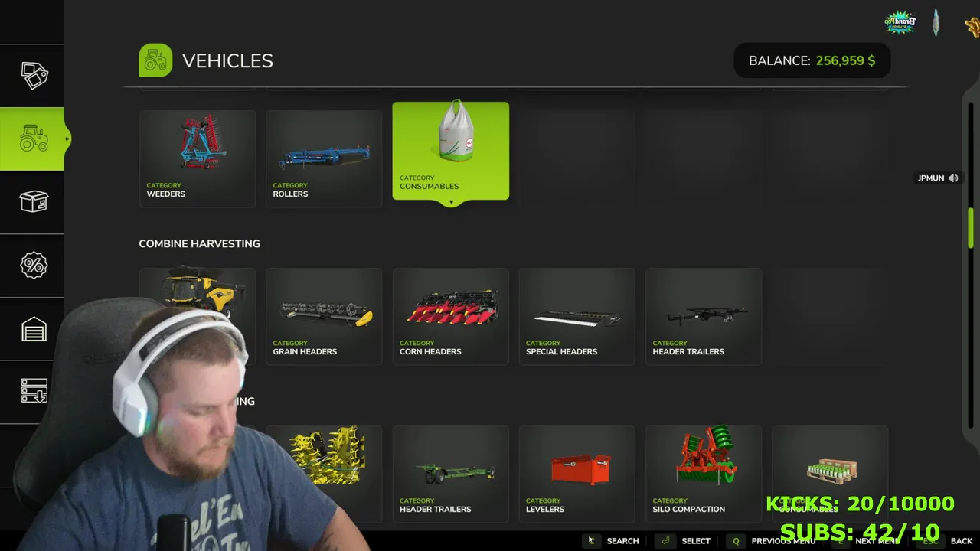
Task: Click the JPMUN speaker voice icon
Action: coord(953,178)
